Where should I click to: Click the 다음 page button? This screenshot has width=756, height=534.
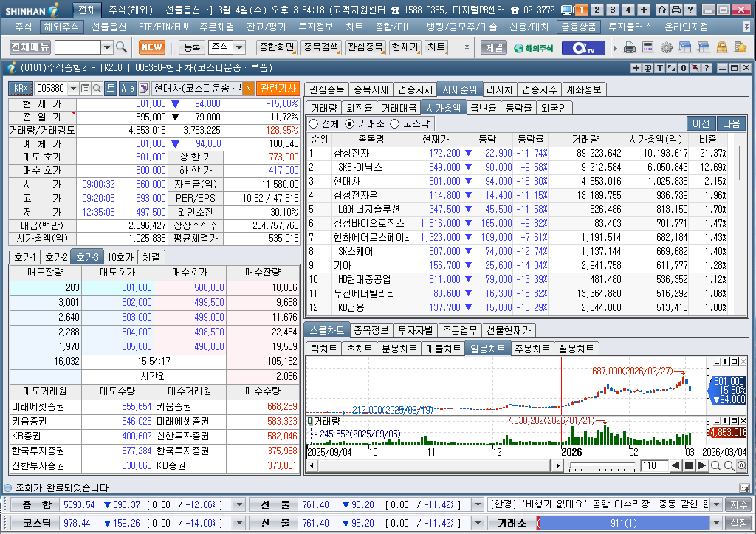click(x=732, y=123)
